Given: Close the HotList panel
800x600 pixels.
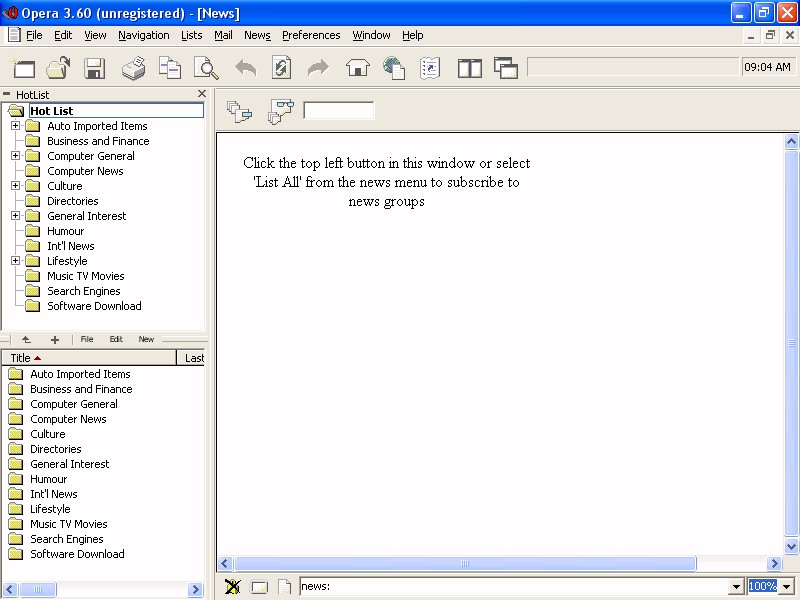Looking at the screenshot, I should pyautogui.click(x=202, y=93).
